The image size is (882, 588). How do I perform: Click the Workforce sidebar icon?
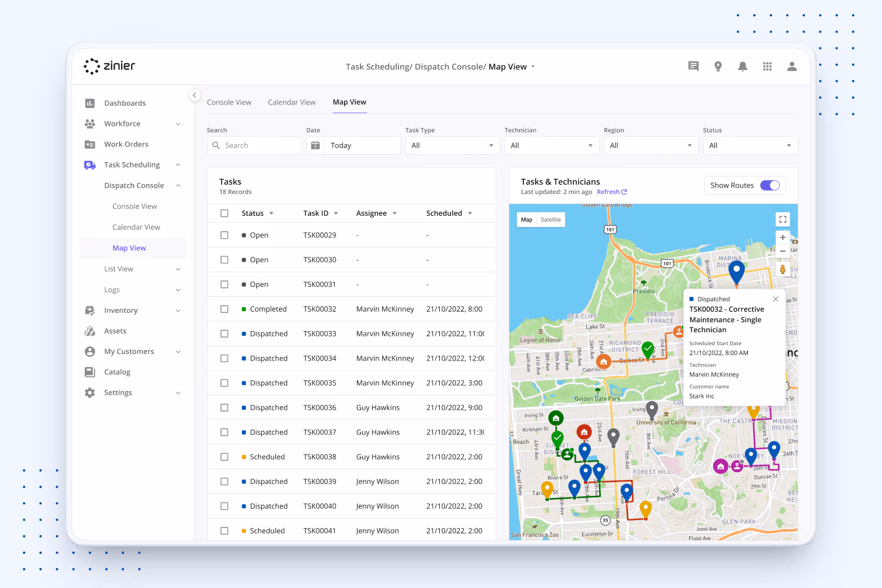pos(90,124)
